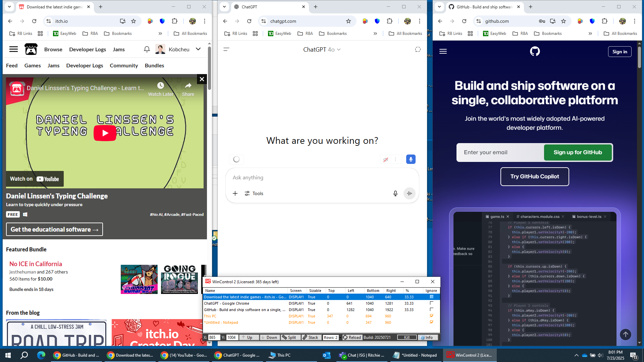Select the Bundles tab on itch.io
644x362 pixels.
(154, 66)
